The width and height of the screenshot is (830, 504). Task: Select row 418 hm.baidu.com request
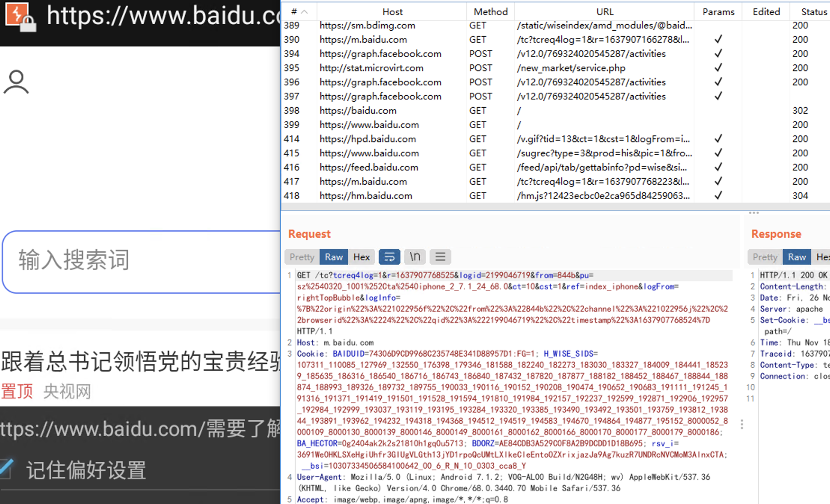[555, 196]
